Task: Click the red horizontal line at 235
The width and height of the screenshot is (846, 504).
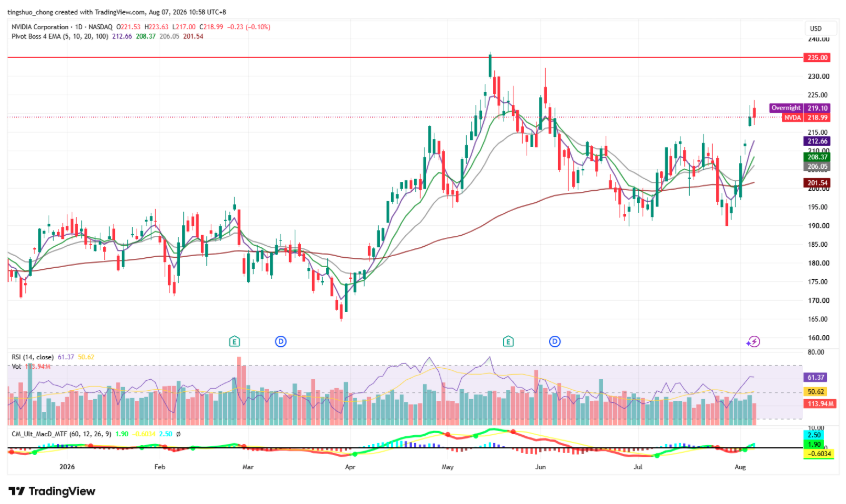Action: click(405, 57)
